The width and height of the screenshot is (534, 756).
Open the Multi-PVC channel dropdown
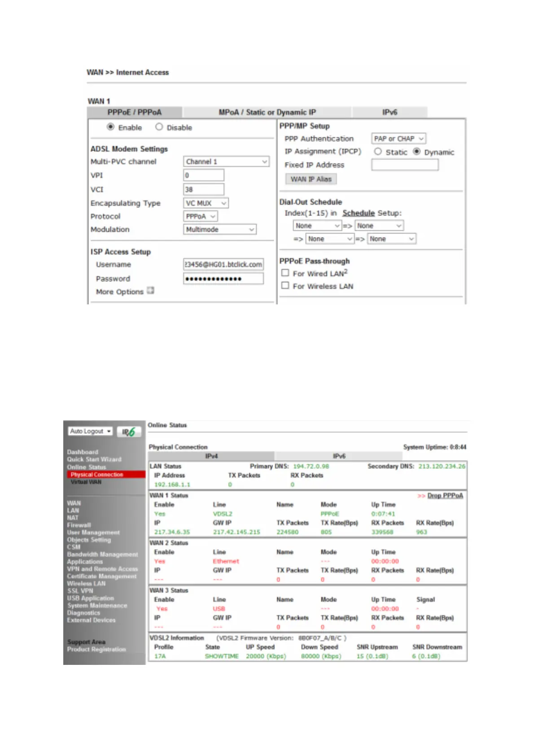(226, 162)
